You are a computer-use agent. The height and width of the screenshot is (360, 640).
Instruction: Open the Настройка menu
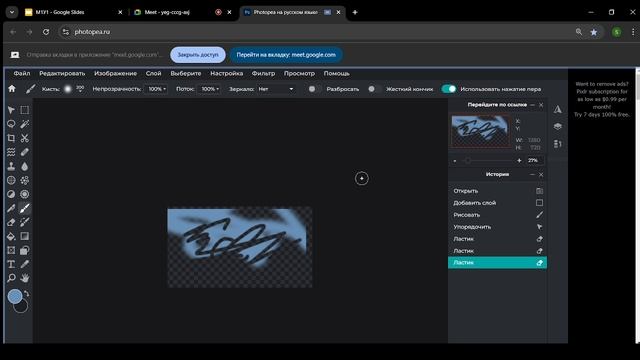(x=227, y=73)
